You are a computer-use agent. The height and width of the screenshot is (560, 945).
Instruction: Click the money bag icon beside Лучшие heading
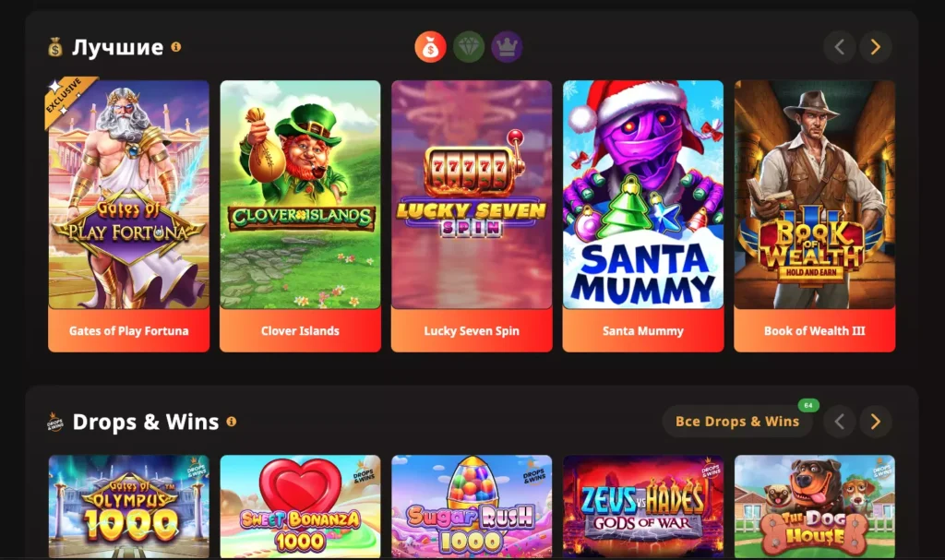pos(54,47)
